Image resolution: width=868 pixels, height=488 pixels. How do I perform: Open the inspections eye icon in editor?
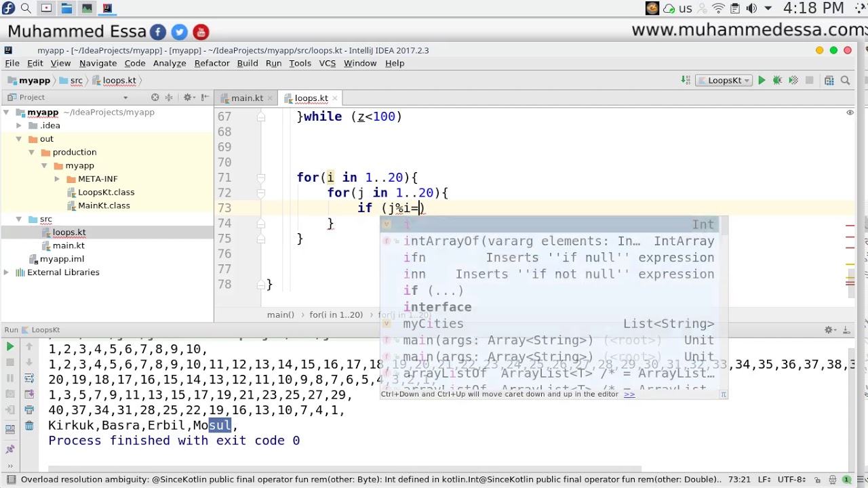(850, 113)
